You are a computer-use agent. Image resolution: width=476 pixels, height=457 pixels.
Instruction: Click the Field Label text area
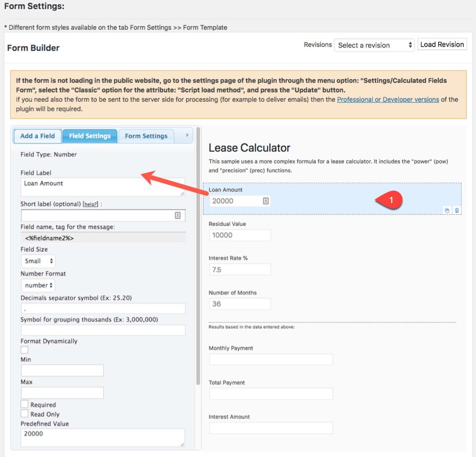pyautogui.click(x=103, y=187)
